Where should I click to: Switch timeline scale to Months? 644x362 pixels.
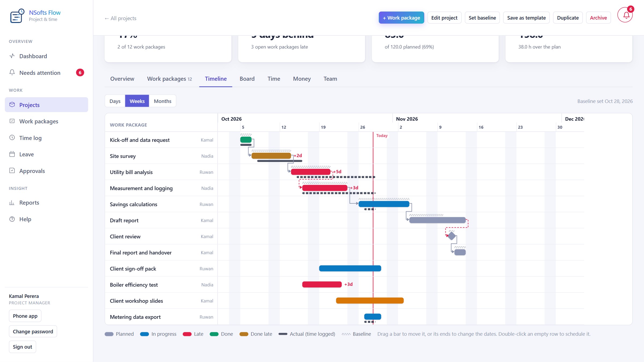click(163, 101)
